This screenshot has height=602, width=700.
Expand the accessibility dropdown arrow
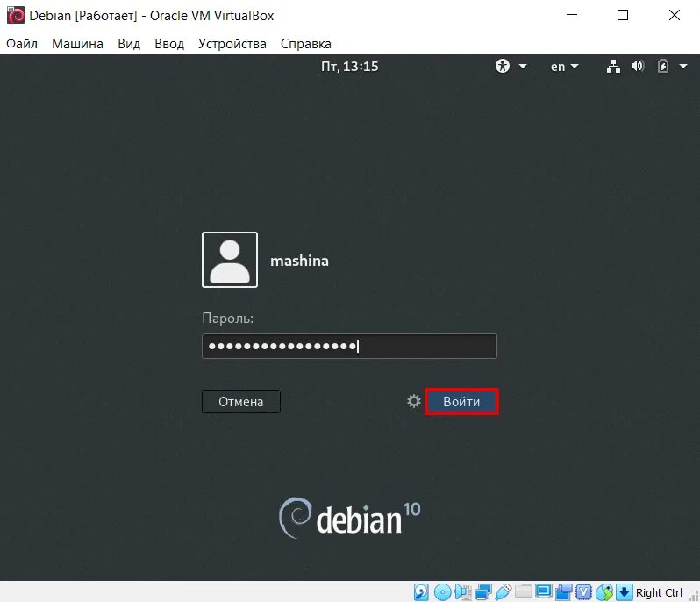522,66
